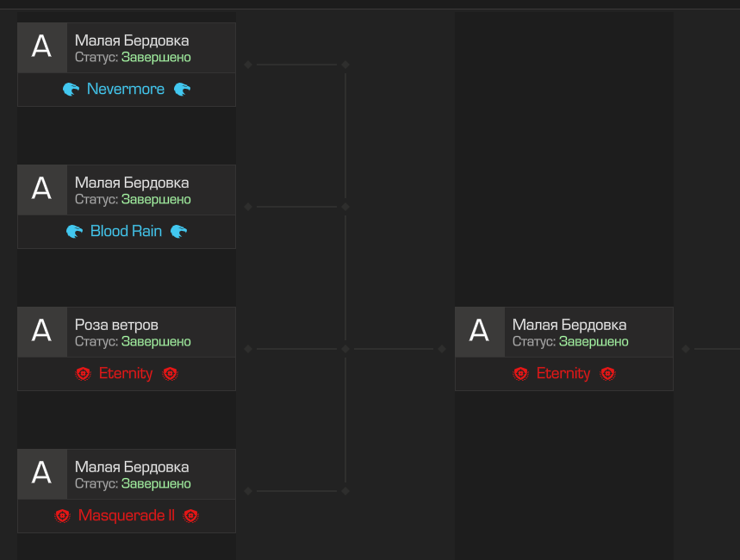The height and width of the screenshot is (560, 740).
Task: Click the left red emblem in the second-column Eternity card
Action: coord(520,373)
